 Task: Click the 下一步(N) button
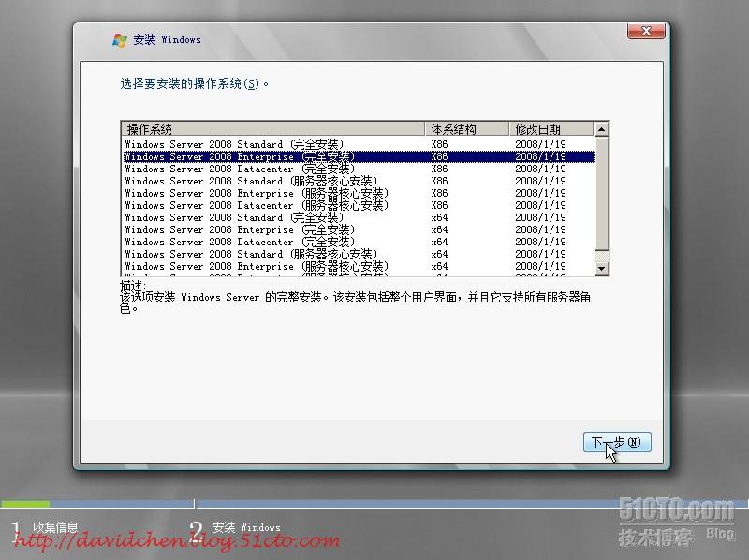click(x=617, y=442)
